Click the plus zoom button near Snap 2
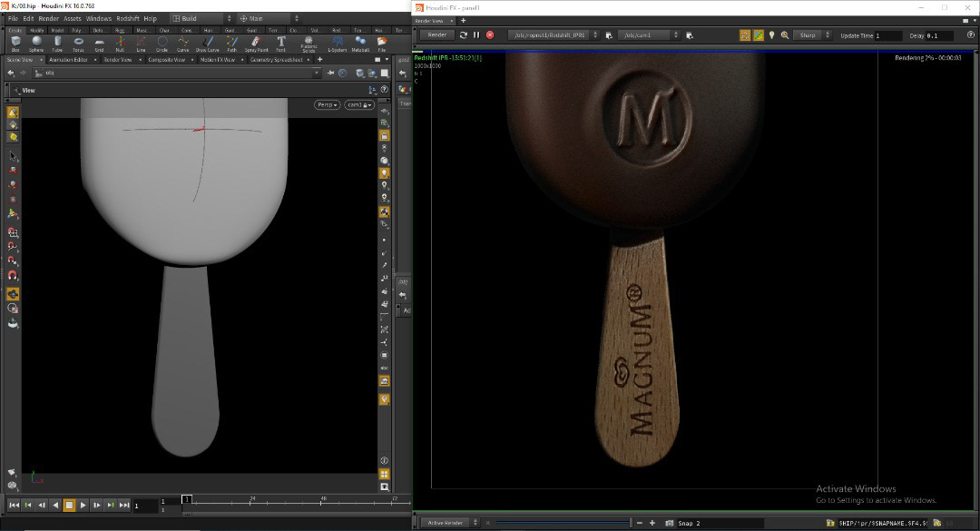Viewport: 980px width, 531px height. pos(652,523)
